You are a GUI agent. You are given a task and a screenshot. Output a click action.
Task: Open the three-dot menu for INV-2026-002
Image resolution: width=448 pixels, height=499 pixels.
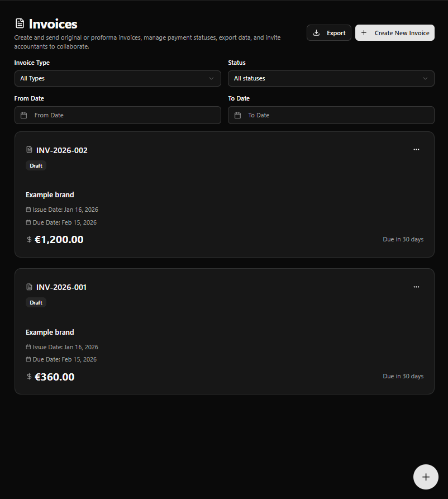(x=416, y=150)
